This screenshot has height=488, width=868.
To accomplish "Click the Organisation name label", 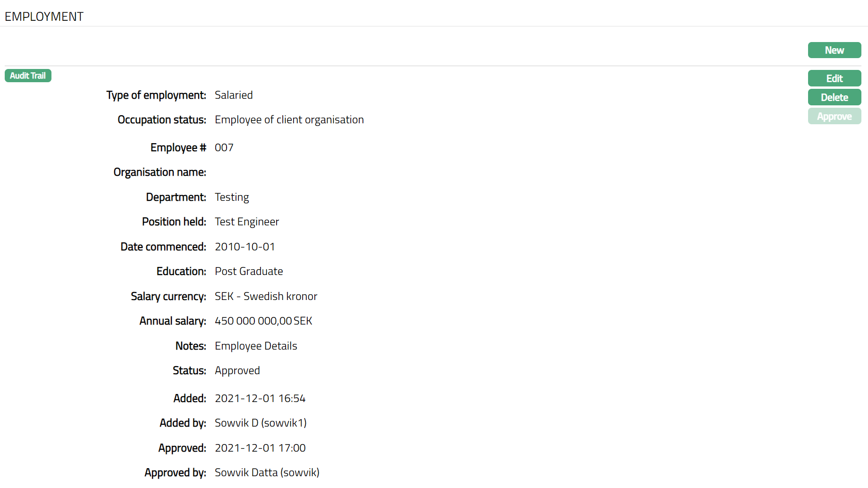I will click(x=160, y=172).
